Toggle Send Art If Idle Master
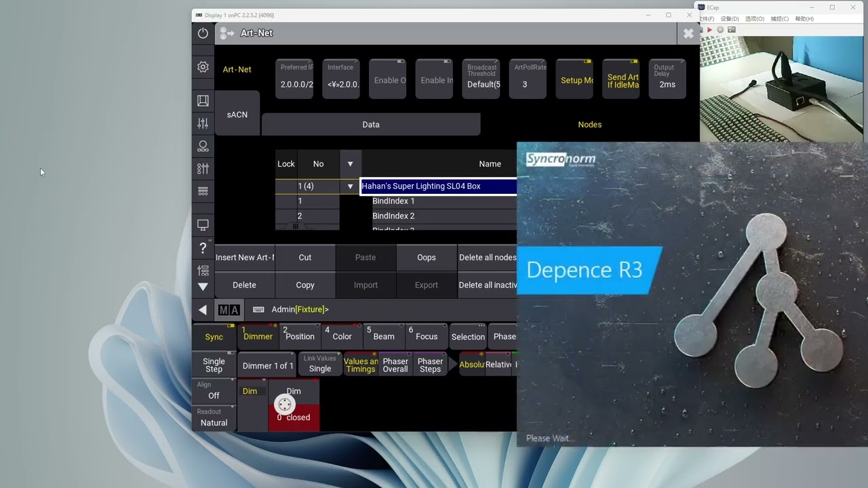 (621, 79)
